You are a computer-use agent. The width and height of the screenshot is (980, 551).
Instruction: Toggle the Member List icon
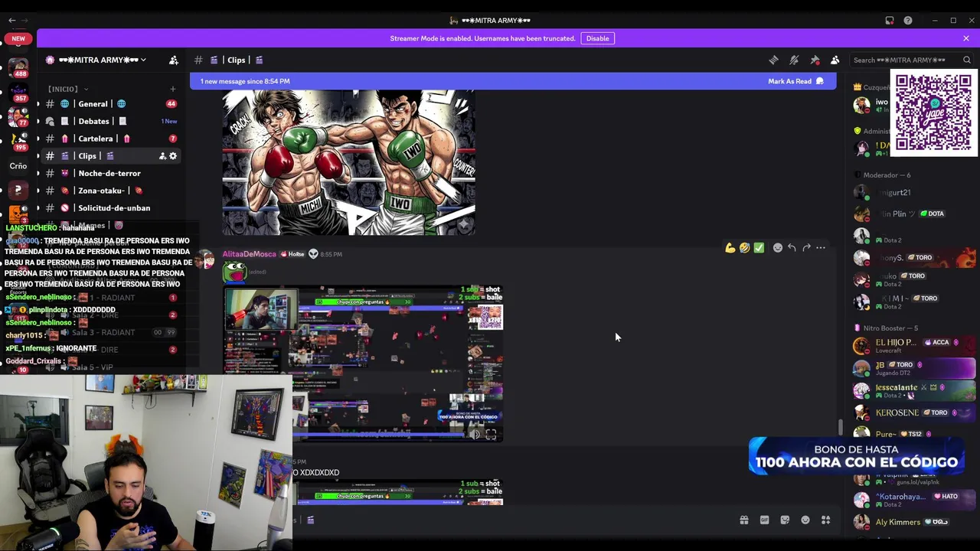(835, 60)
